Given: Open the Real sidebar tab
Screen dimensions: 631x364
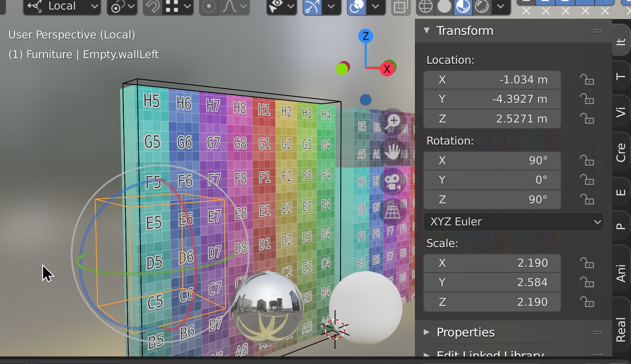Looking at the screenshot, I should point(620,330).
